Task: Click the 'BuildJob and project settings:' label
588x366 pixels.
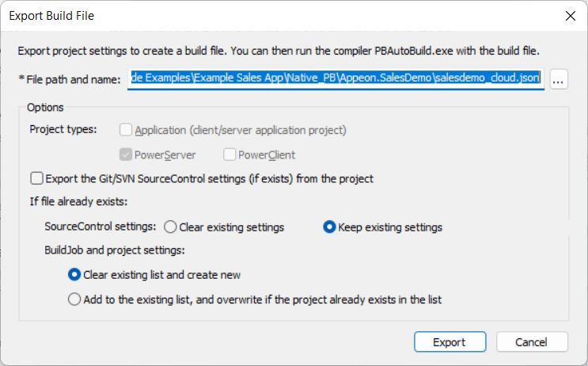Action: pos(114,251)
